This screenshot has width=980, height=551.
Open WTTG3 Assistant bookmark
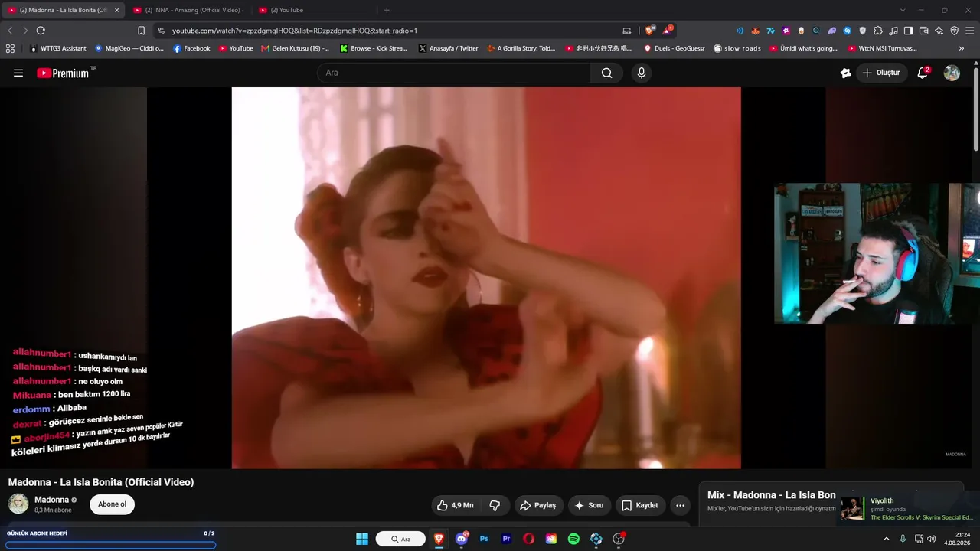(58, 48)
